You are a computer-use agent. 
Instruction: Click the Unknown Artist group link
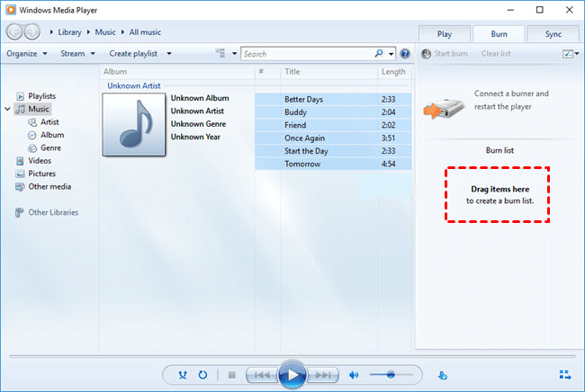(x=133, y=85)
